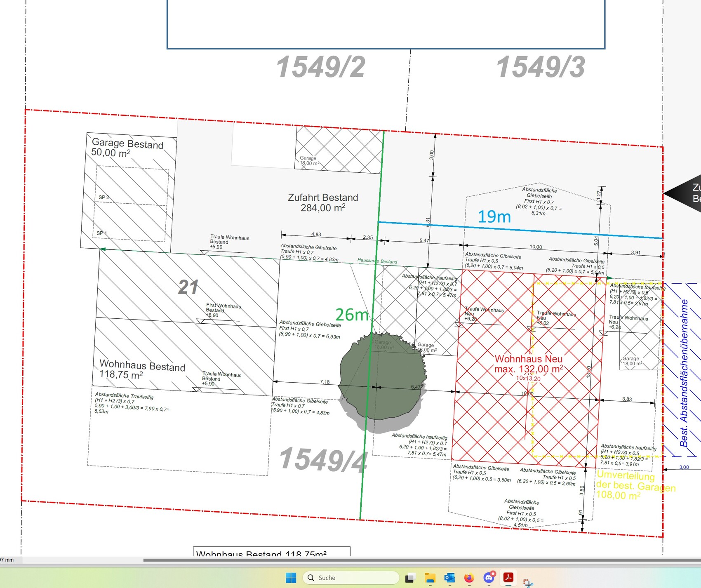Viewport: 701px width, 588px height.
Task: Click the blue 19m measurement label
Action: coord(494,217)
